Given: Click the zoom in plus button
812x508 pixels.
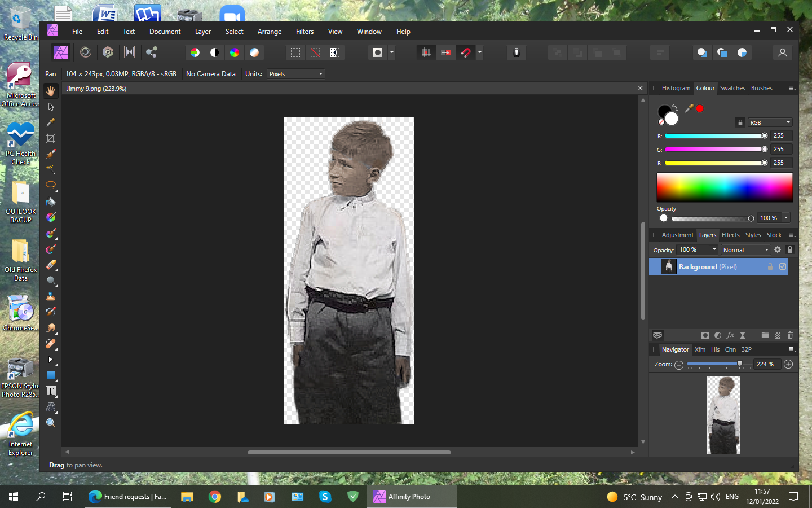Looking at the screenshot, I should (788, 364).
